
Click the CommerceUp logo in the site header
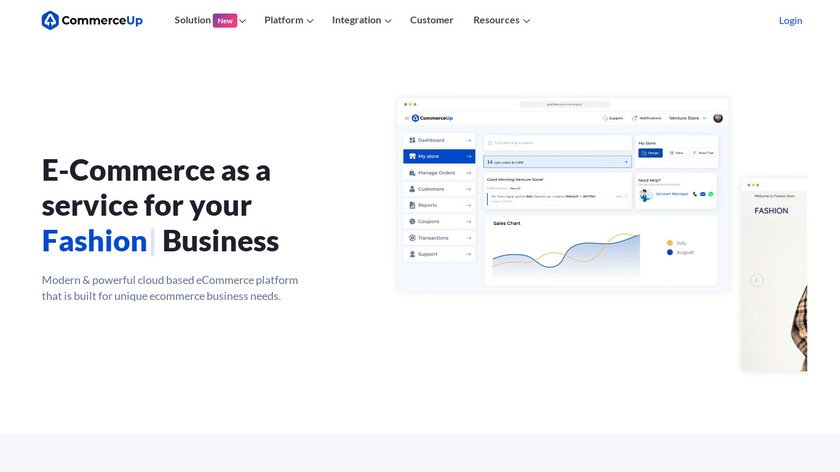click(92, 20)
